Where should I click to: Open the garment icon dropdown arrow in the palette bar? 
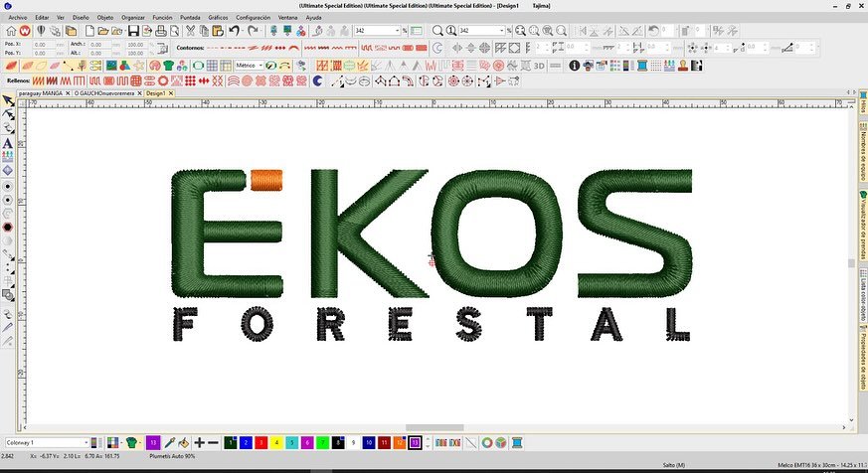140,442
